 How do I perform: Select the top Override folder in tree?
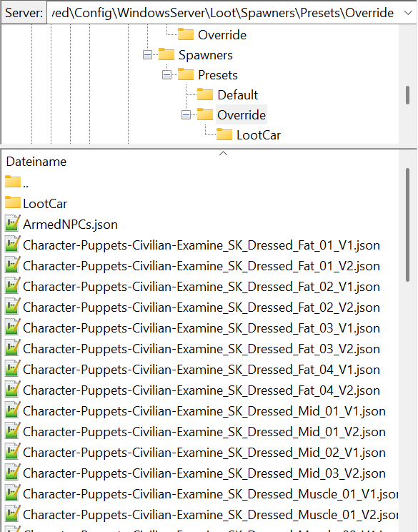(222, 34)
